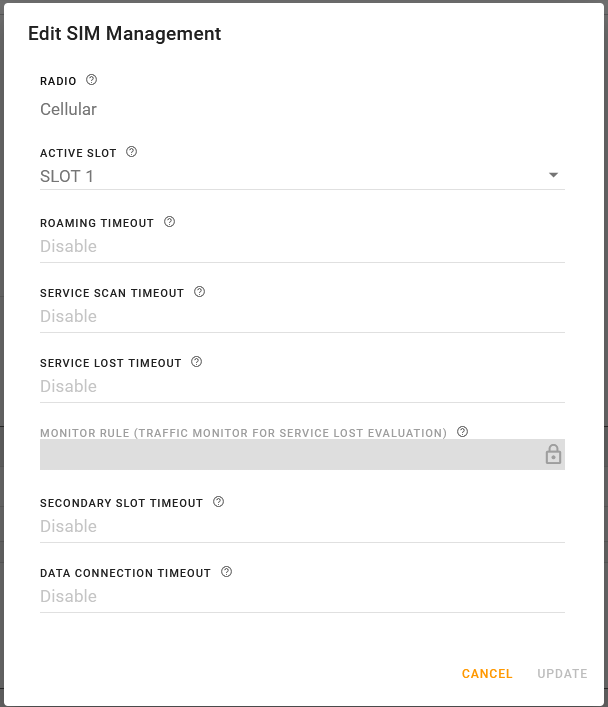Click the Update button

pos(562,674)
